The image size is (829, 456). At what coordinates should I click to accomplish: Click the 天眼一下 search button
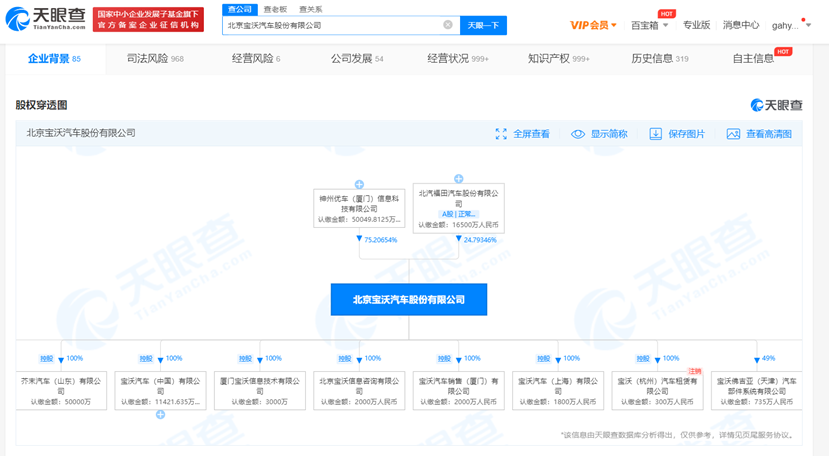483,25
